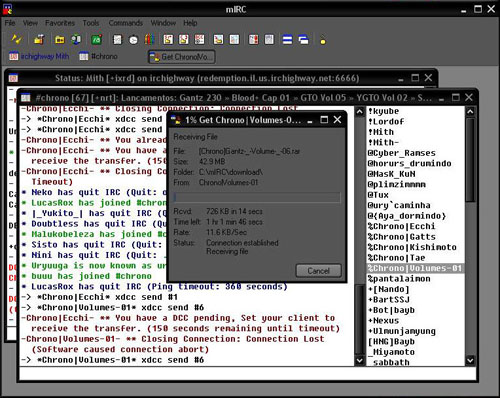Image resolution: width=500 pixels, height=398 pixels.
Task: Open the Received files toolbar icon
Action: 218,39
